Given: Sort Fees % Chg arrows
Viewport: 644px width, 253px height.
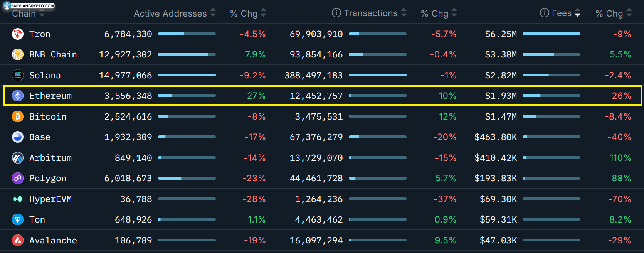Looking at the screenshot, I should pos(629,13).
